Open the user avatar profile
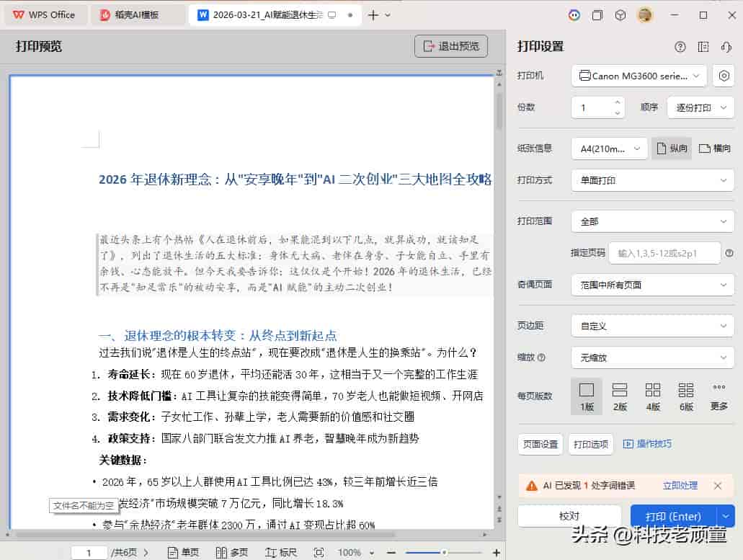 click(x=645, y=15)
